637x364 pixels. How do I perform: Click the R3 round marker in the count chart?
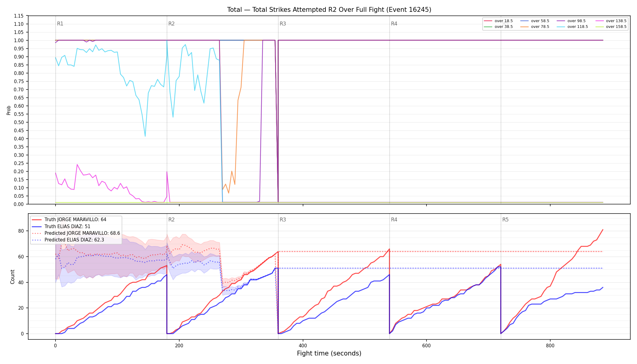coord(283,220)
